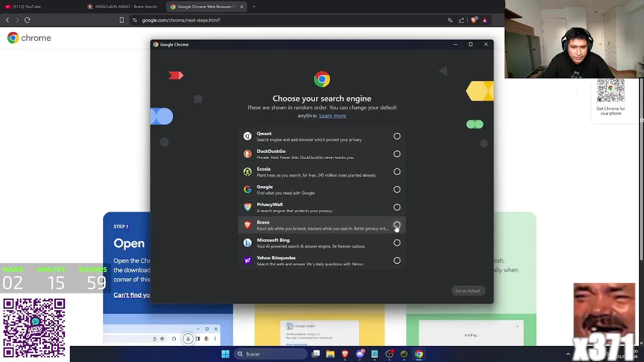
Task: Click the Brave lion icon in the list
Action: [x=248, y=225]
